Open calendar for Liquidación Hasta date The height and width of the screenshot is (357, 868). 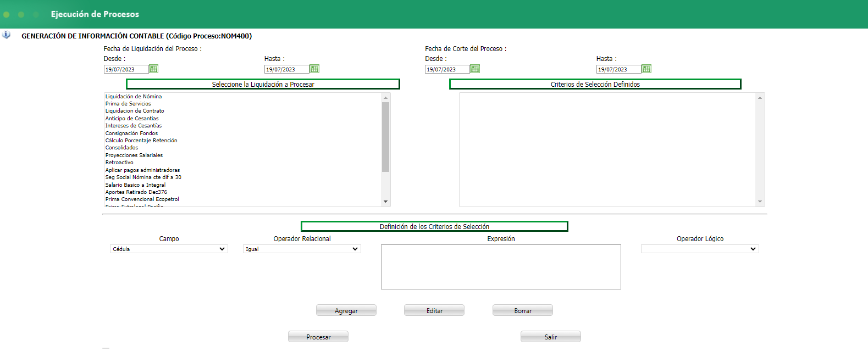tap(314, 69)
